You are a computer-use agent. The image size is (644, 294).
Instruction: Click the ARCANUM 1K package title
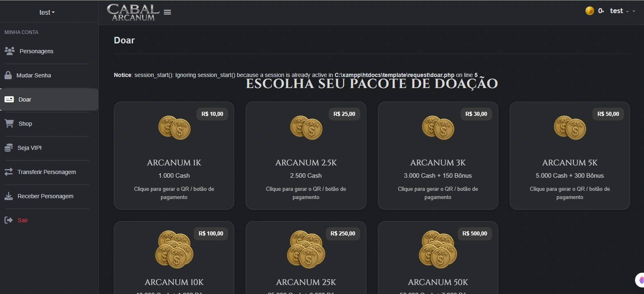174,163
